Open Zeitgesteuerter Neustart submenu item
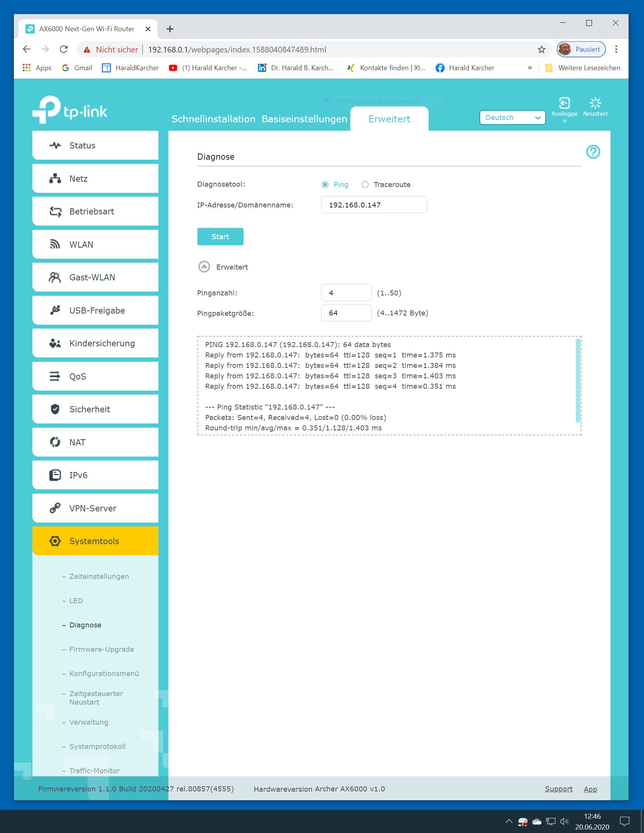 (96, 698)
